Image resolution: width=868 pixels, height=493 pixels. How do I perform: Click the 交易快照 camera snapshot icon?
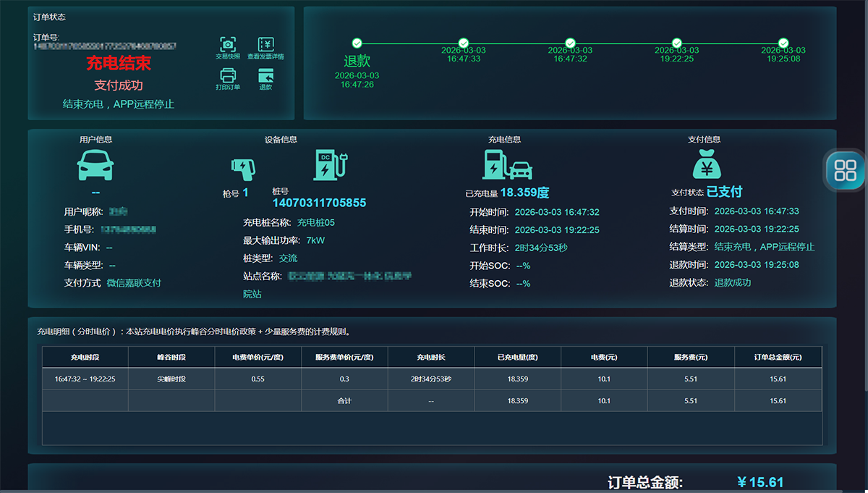pos(228,43)
